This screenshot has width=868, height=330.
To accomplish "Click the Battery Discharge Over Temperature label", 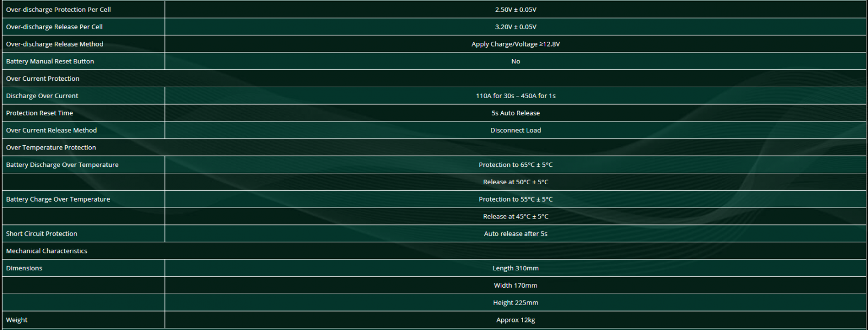I will pyautogui.click(x=62, y=165).
